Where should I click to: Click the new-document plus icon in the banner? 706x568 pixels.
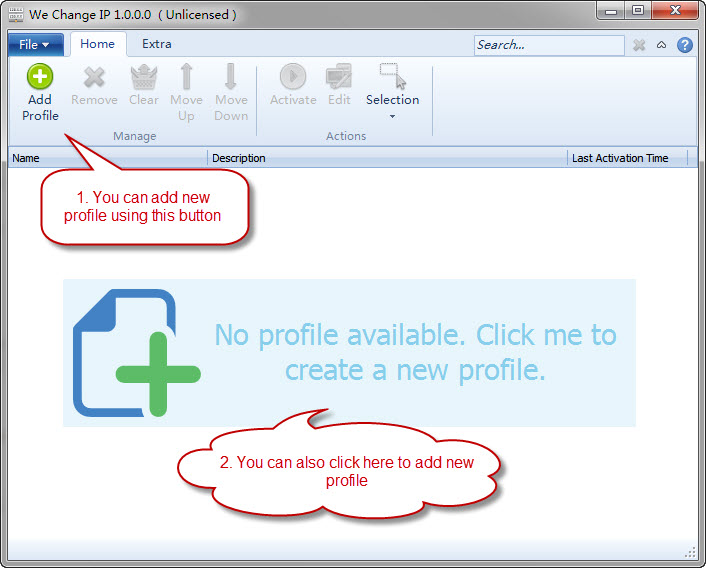[136, 353]
